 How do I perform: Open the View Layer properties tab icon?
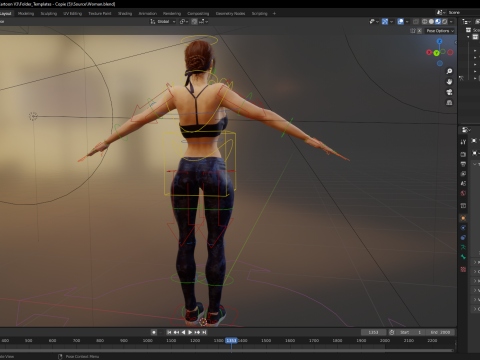click(463, 174)
